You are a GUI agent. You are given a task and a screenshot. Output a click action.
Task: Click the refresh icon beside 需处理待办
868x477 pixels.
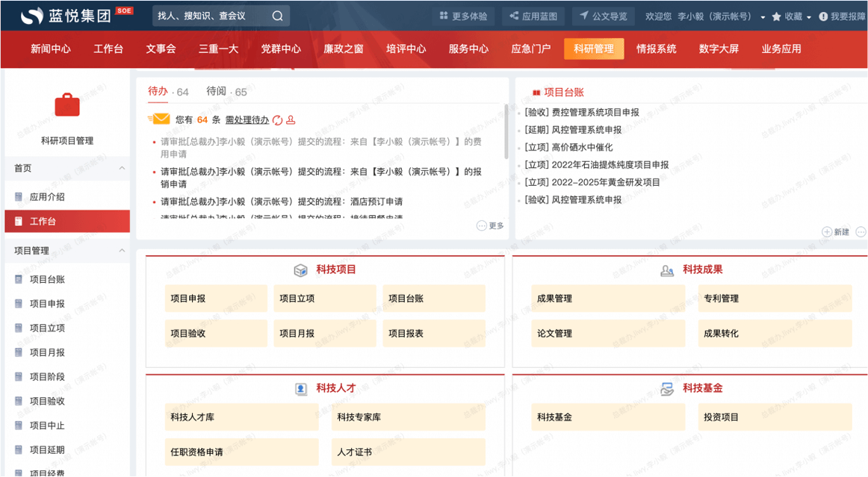click(x=277, y=120)
